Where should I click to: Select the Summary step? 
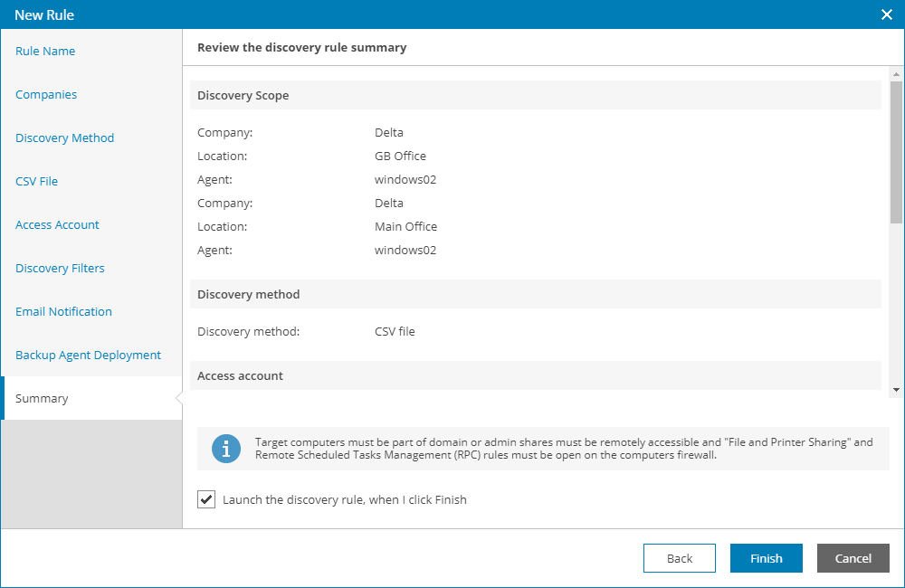[42, 399]
